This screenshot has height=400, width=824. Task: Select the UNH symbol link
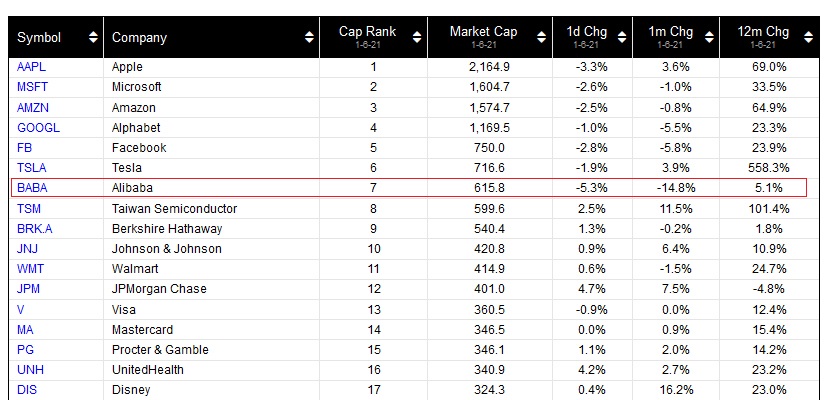[x=28, y=369]
